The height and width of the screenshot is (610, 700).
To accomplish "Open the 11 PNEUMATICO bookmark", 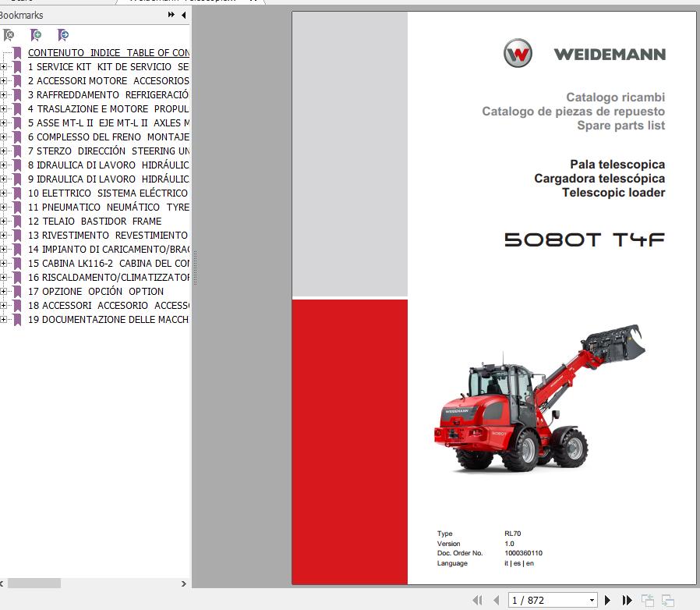I will pyautogui.click(x=108, y=207).
